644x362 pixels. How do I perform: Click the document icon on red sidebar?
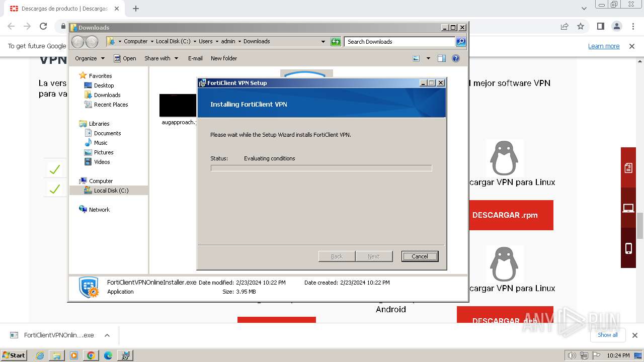(628, 167)
